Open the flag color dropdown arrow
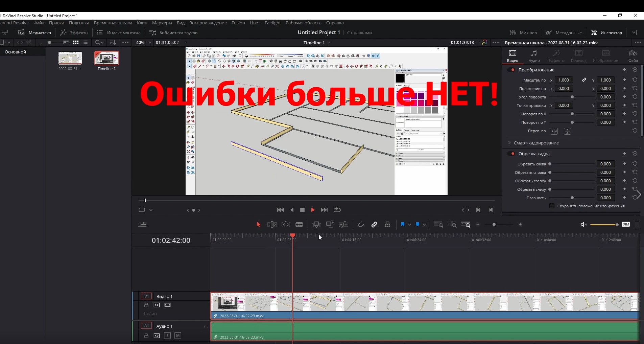The image size is (644, 344). point(409,225)
